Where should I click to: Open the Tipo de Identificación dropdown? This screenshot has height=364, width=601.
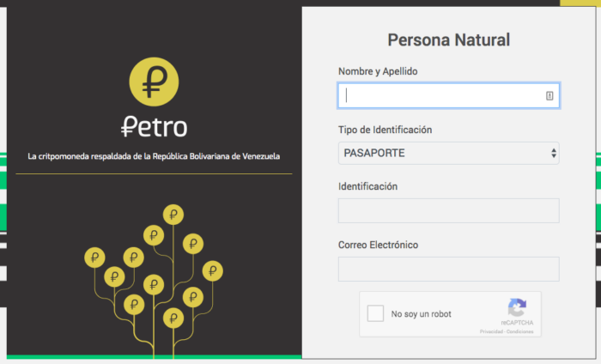click(x=448, y=154)
